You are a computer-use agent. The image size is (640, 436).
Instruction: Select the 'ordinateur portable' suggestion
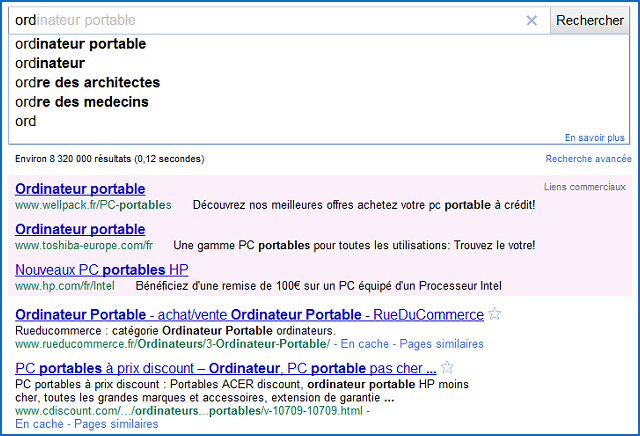pos(81,44)
